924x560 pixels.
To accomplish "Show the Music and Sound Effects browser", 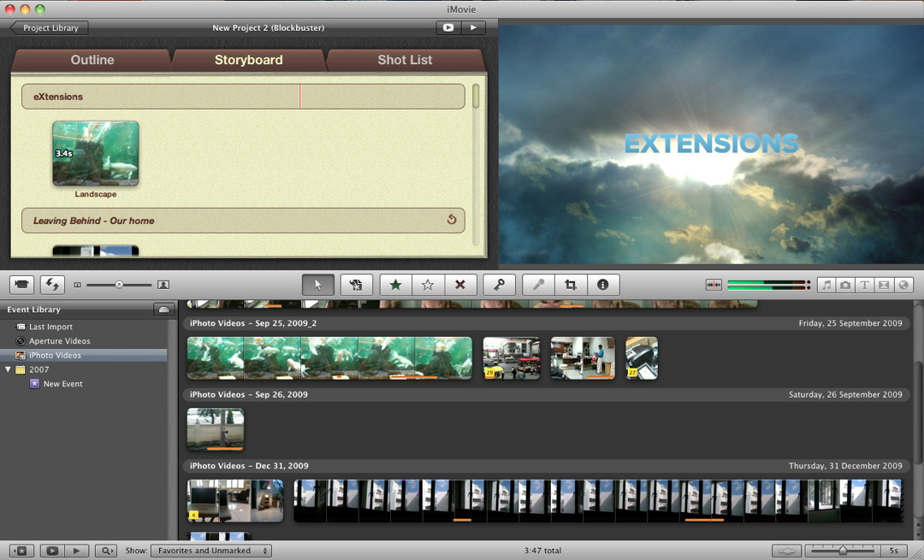I will point(826,285).
